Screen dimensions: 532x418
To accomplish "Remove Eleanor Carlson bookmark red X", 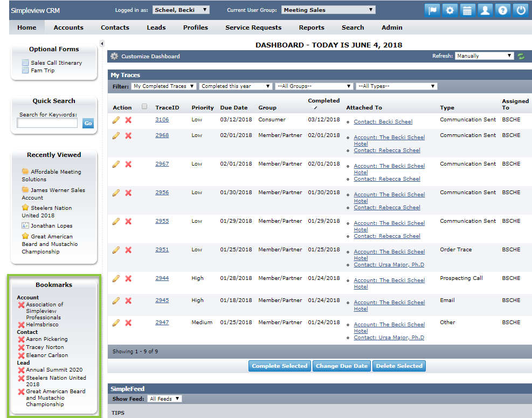I will coord(21,356).
